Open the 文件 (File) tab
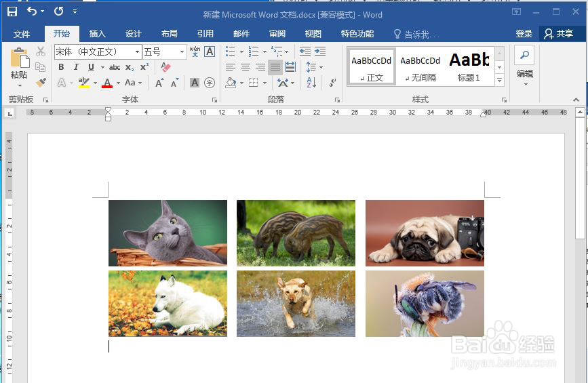Image resolution: width=588 pixels, height=383 pixels. 22,34
